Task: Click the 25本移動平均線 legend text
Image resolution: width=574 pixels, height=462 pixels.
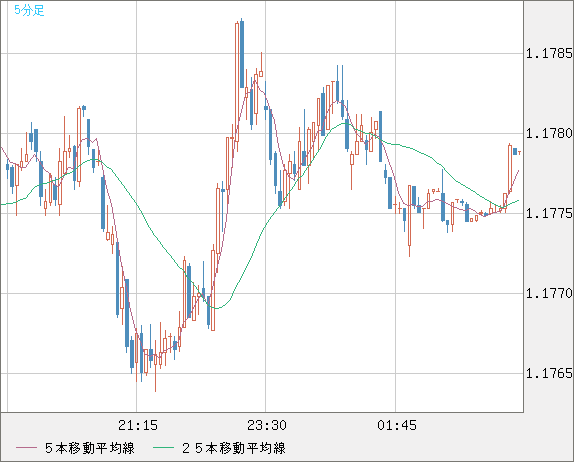Action: [234, 448]
